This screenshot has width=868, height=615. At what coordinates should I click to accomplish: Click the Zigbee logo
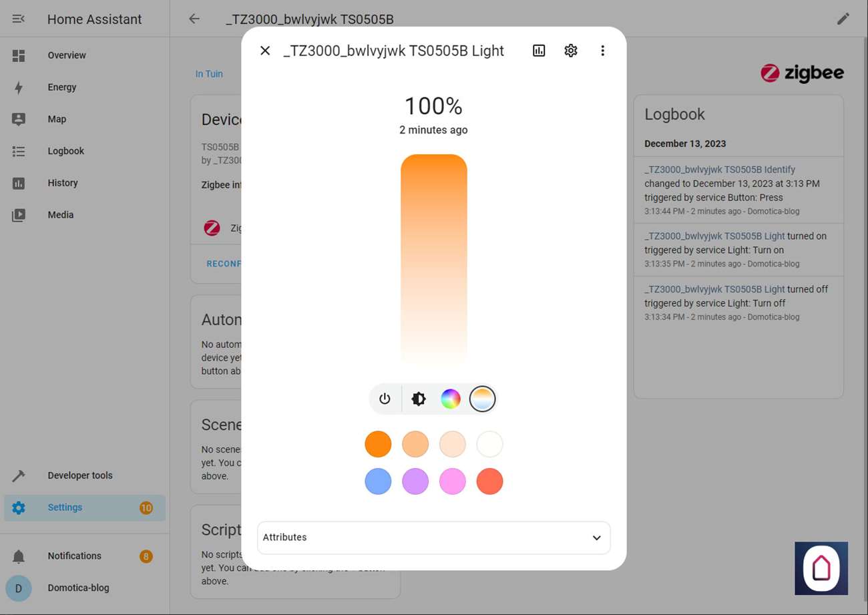(802, 73)
